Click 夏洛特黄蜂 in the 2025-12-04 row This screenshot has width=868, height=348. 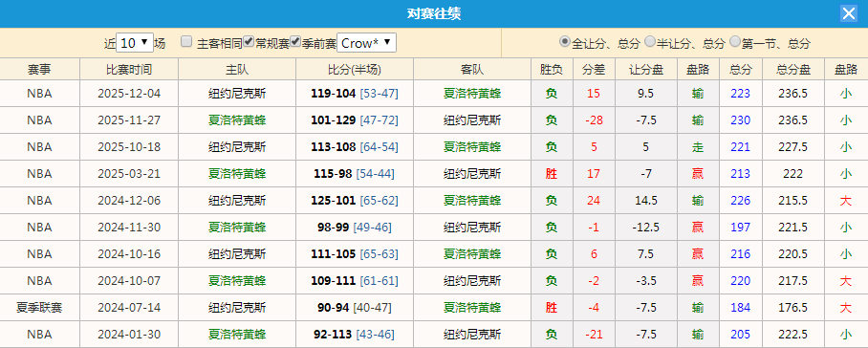tap(472, 94)
